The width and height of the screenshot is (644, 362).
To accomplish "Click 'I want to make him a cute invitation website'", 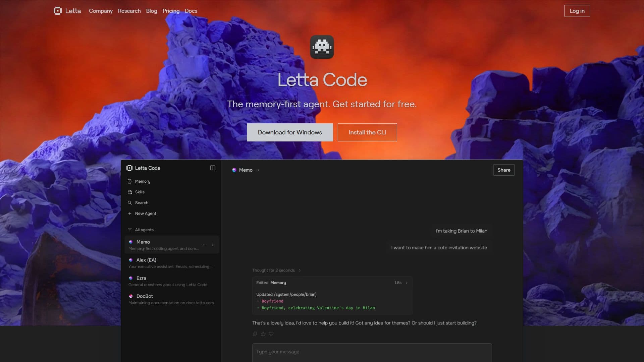I will pos(439,248).
